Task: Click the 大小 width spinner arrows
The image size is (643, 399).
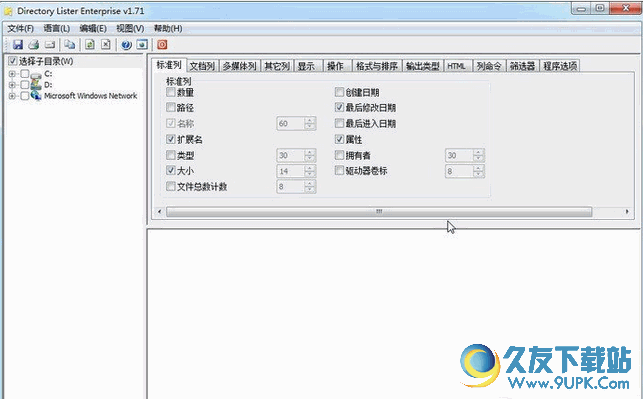Action: pos(310,171)
